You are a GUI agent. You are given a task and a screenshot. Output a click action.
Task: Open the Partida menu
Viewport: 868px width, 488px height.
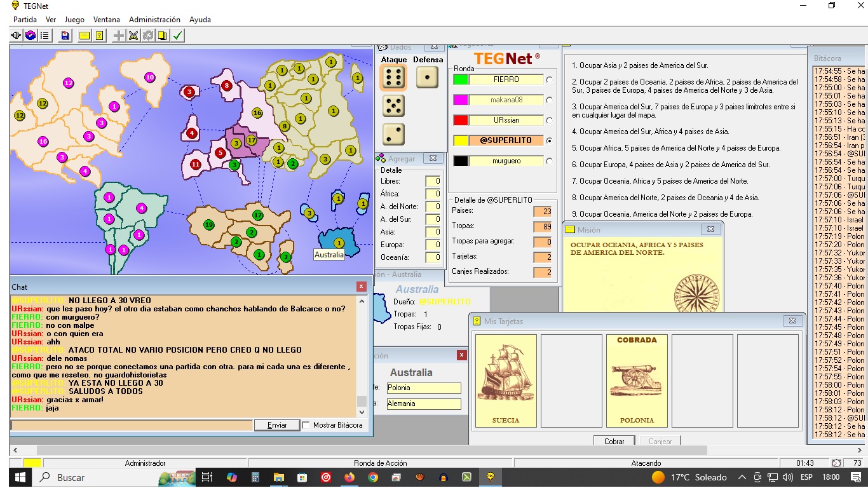[25, 20]
